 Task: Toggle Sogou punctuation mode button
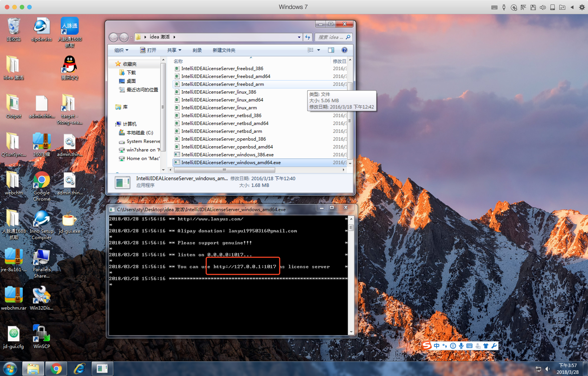445,346
